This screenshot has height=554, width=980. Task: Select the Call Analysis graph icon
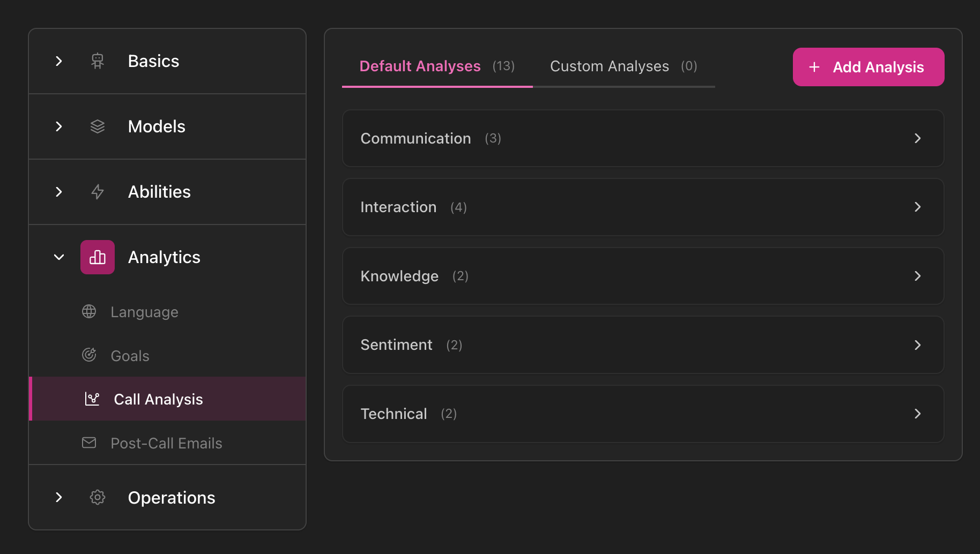tap(92, 399)
